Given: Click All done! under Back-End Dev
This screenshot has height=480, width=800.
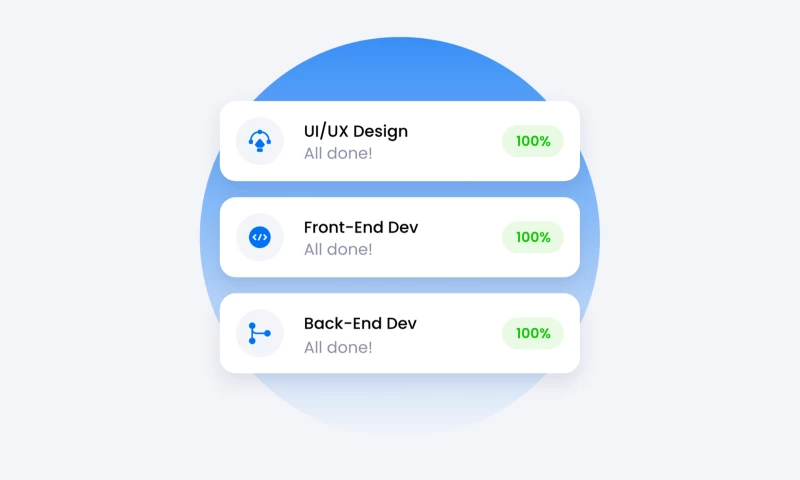Looking at the screenshot, I should click(338, 347).
